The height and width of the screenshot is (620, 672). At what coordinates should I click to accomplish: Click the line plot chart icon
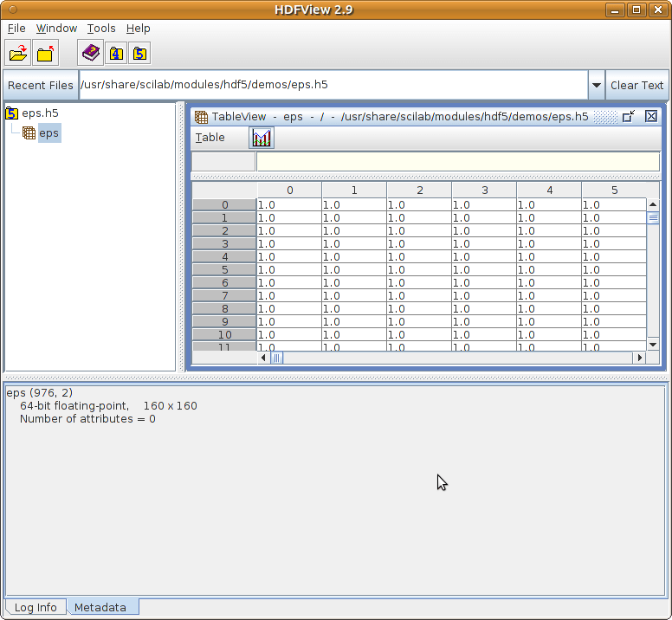pyautogui.click(x=262, y=138)
